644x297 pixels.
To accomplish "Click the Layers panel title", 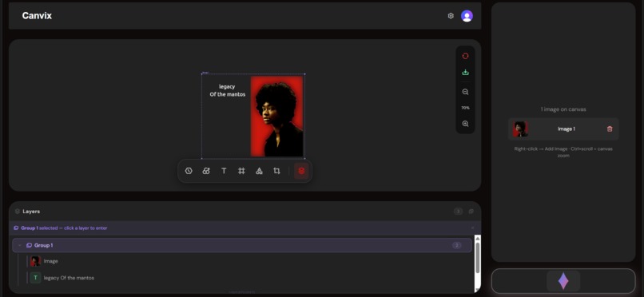I will [x=31, y=212].
